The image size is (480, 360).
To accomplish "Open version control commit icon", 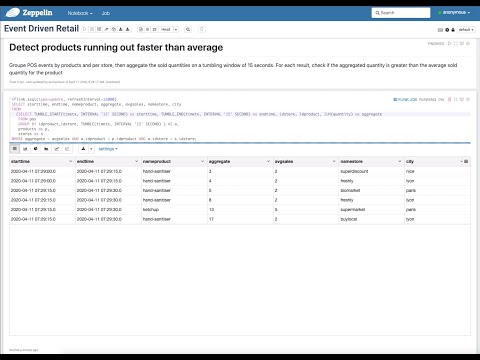I will click(x=141, y=29).
